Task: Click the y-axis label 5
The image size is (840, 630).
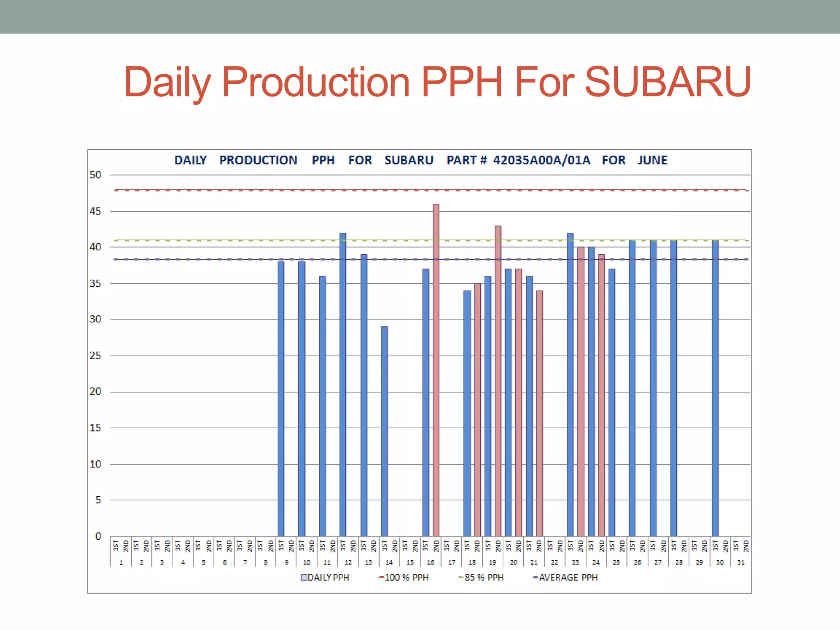Action: 98,500
